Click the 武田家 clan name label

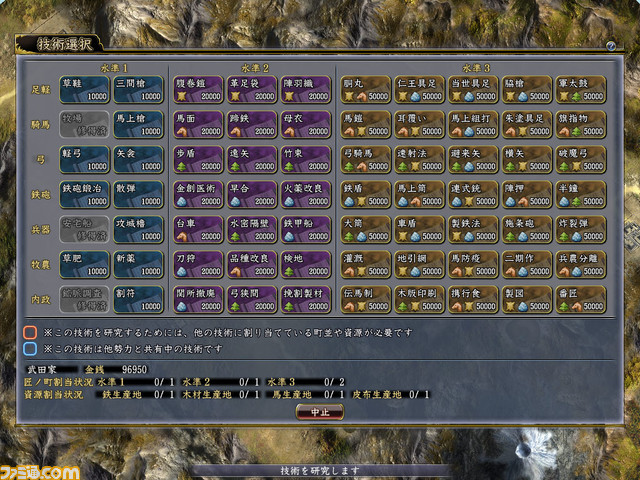coord(42,370)
